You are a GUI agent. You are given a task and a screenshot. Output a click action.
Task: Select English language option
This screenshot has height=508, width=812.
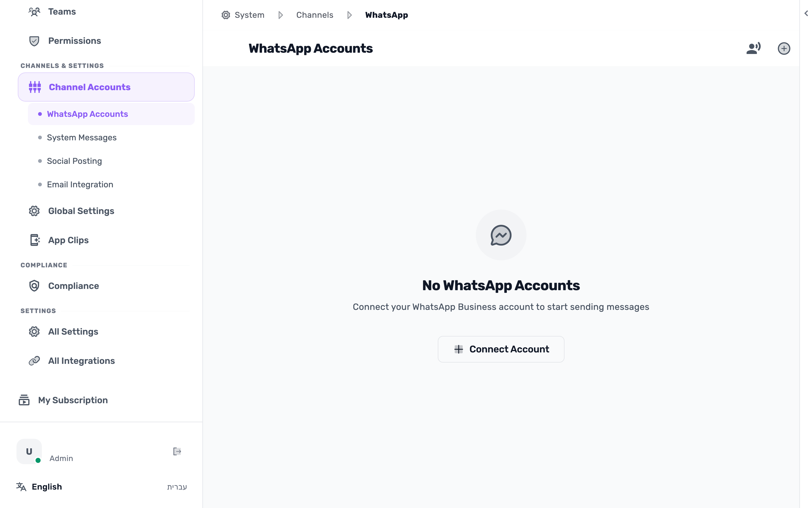click(x=47, y=487)
